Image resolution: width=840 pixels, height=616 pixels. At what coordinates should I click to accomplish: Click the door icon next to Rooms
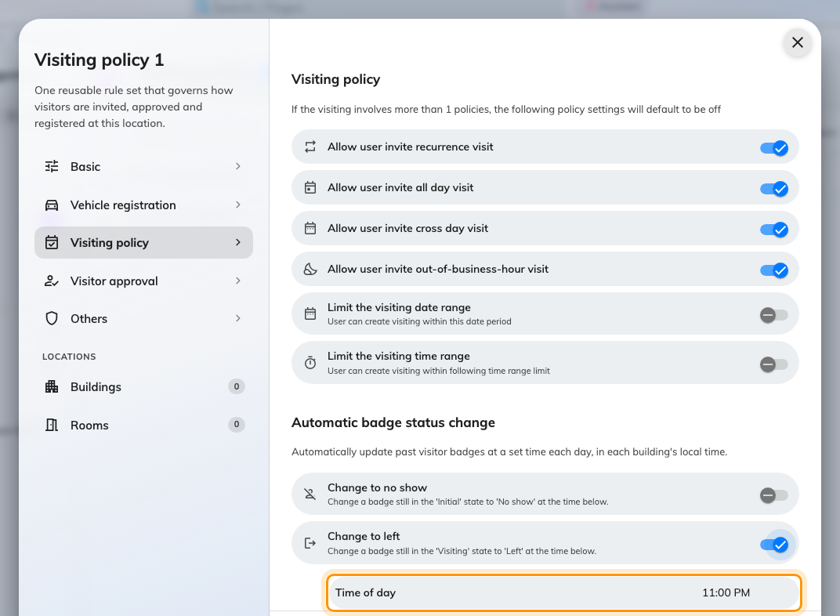point(52,426)
